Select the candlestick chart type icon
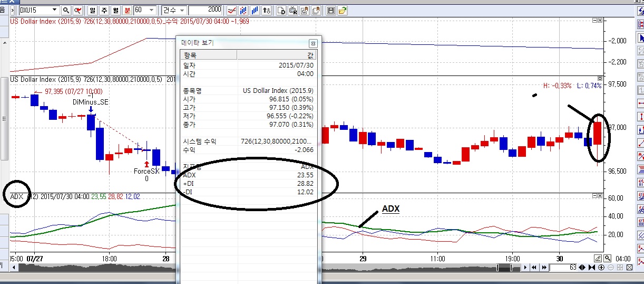This screenshot has width=644, height=284. pyautogui.click(x=243, y=10)
